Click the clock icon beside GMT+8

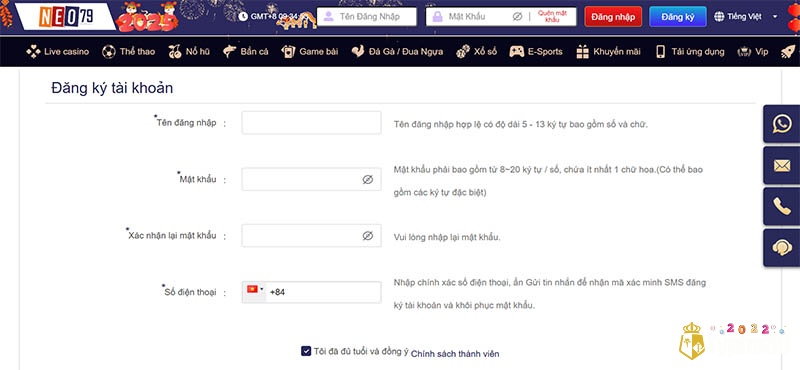(242, 17)
